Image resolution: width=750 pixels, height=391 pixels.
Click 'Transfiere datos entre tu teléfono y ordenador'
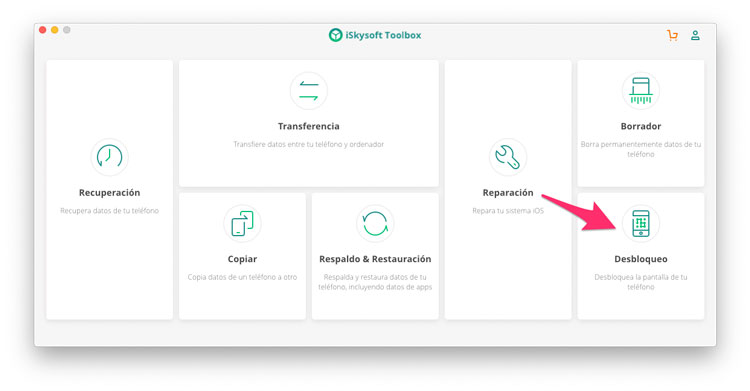point(309,144)
